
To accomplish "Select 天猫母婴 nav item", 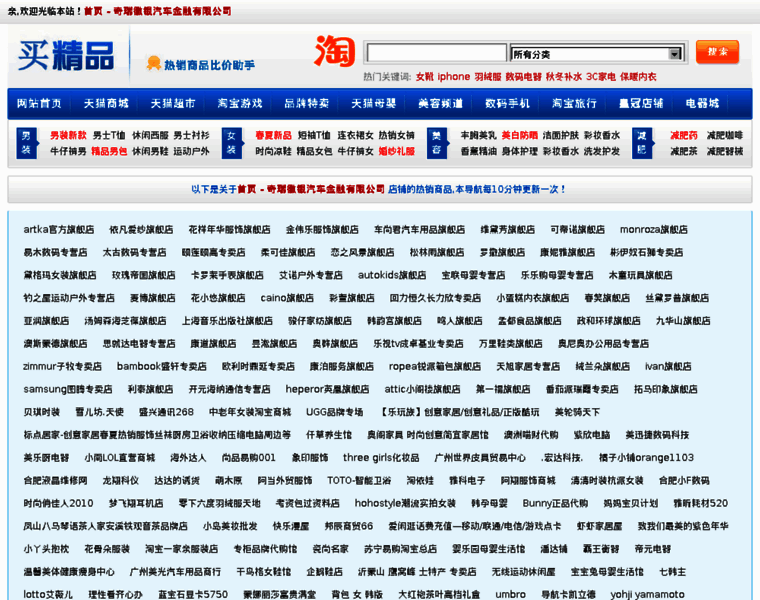I will point(374,103).
